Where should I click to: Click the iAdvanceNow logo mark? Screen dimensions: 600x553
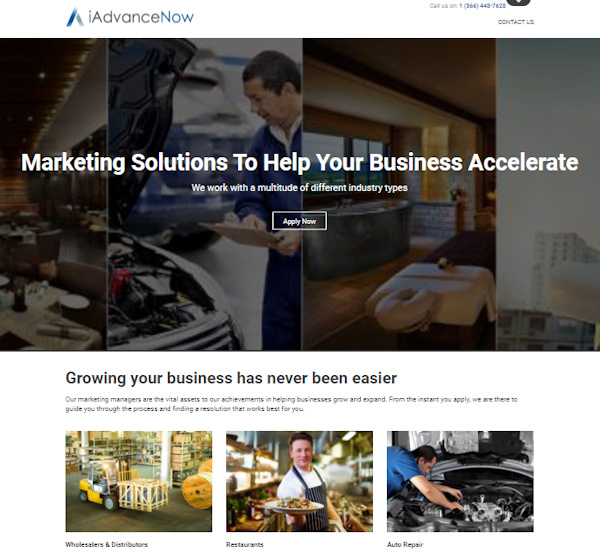click(x=75, y=17)
